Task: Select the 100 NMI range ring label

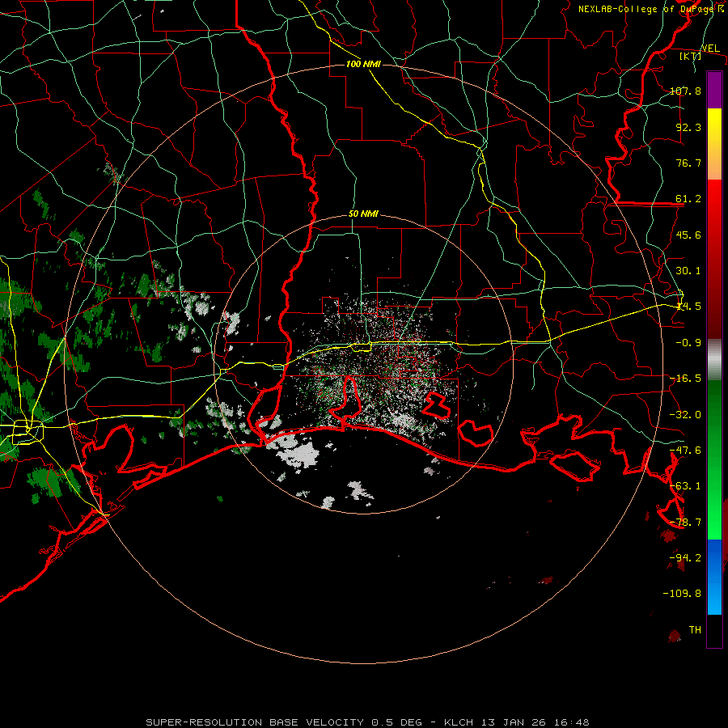Action: point(363,64)
